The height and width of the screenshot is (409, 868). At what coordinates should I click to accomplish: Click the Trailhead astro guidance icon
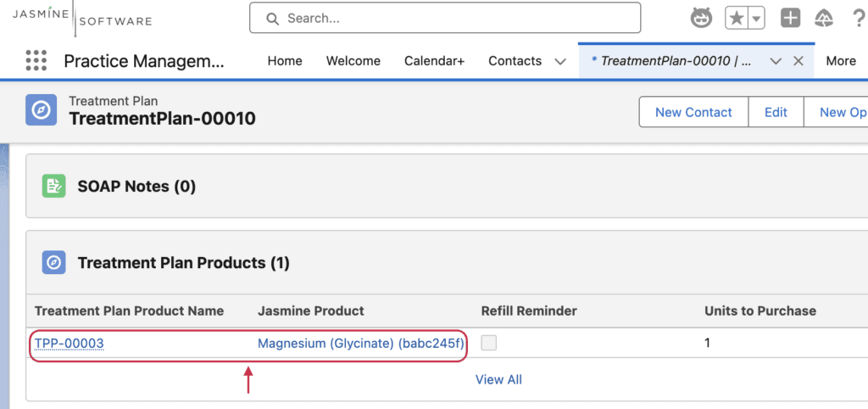click(701, 19)
